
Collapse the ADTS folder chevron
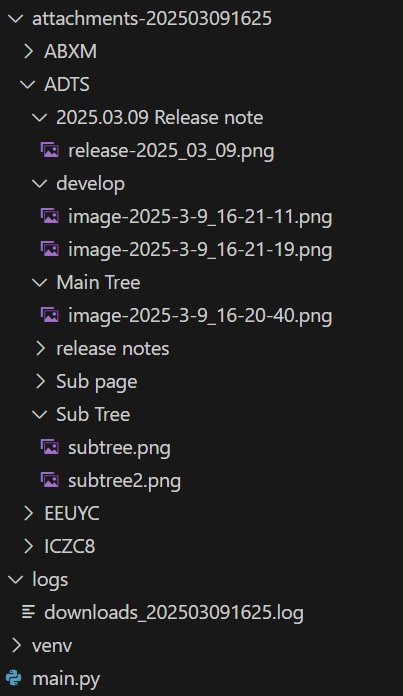(28, 84)
